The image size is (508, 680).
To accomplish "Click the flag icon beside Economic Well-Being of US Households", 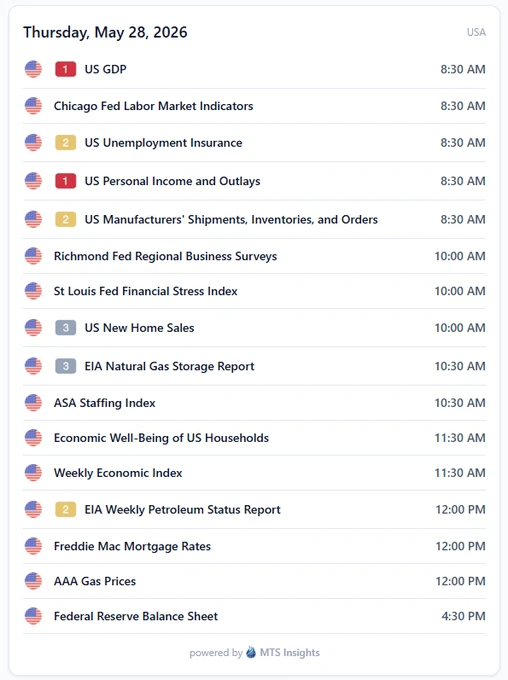I will (x=33, y=438).
